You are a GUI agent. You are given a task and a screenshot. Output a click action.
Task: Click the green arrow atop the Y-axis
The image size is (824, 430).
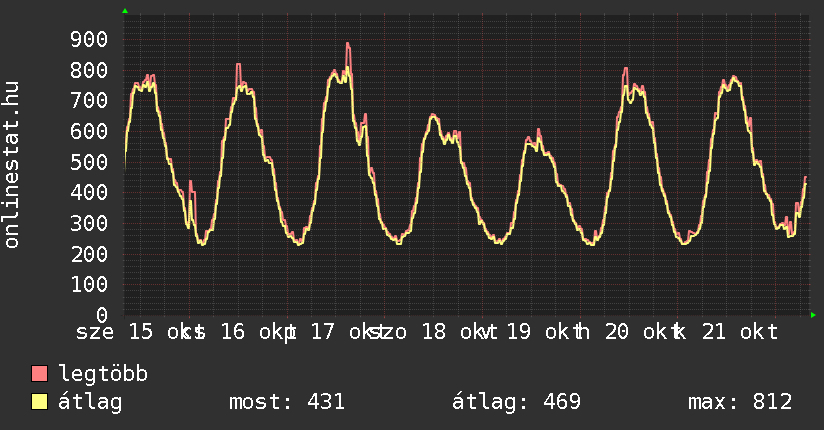click(125, 11)
